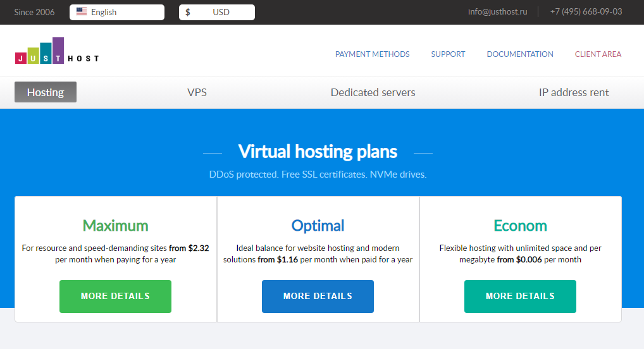The image size is (644, 349).
Task: Open the Payment Methods page
Action: (372, 54)
